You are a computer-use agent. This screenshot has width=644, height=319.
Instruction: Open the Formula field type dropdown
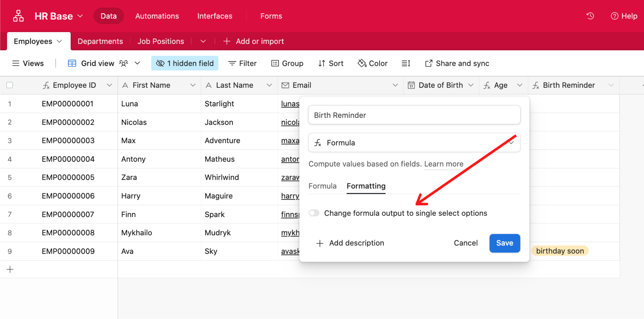(414, 143)
